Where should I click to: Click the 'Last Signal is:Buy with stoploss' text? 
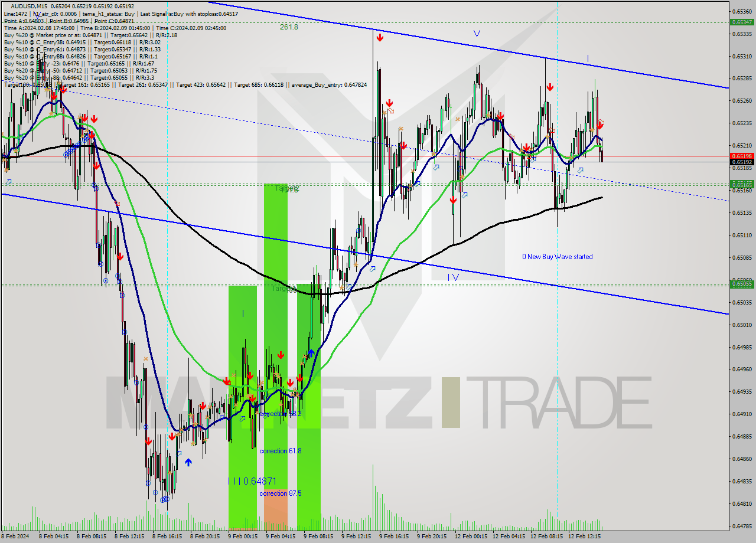pos(180,14)
